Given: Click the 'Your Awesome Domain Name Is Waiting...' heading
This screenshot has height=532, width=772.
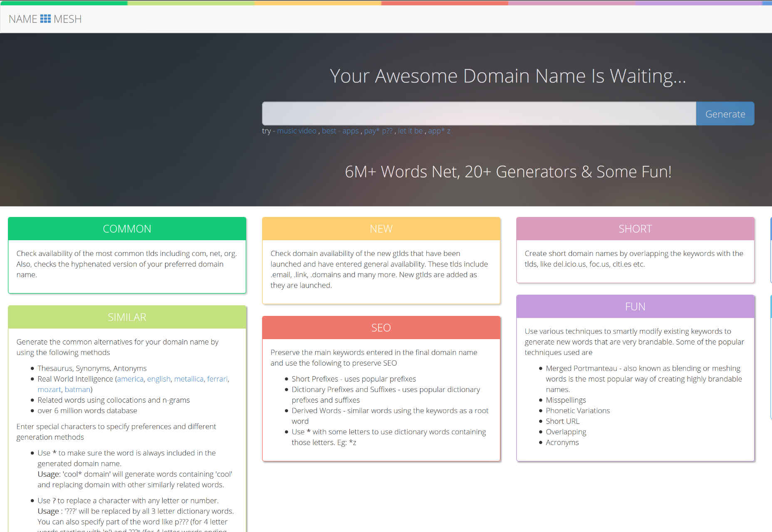Looking at the screenshot, I should pyautogui.click(x=508, y=76).
